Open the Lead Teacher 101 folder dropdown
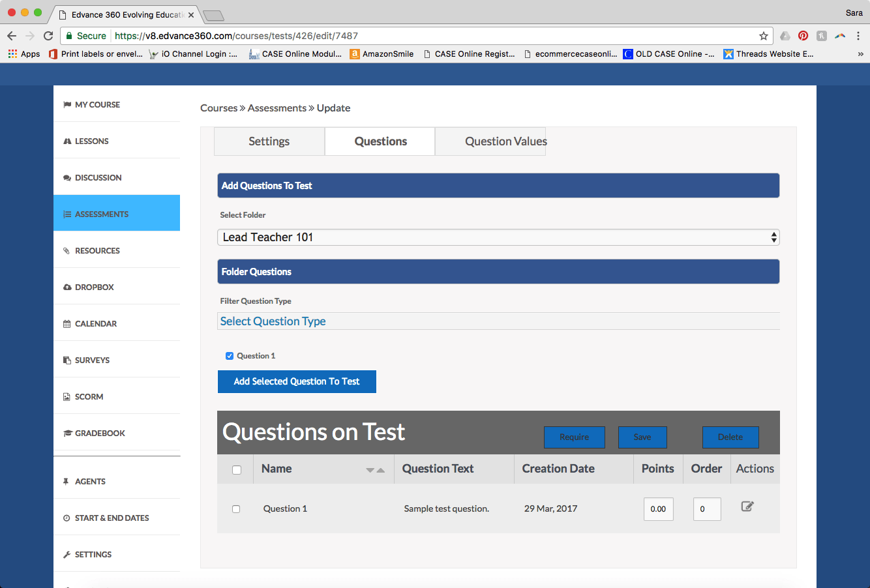Image resolution: width=870 pixels, height=588 pixels. (x=498, y=237)
